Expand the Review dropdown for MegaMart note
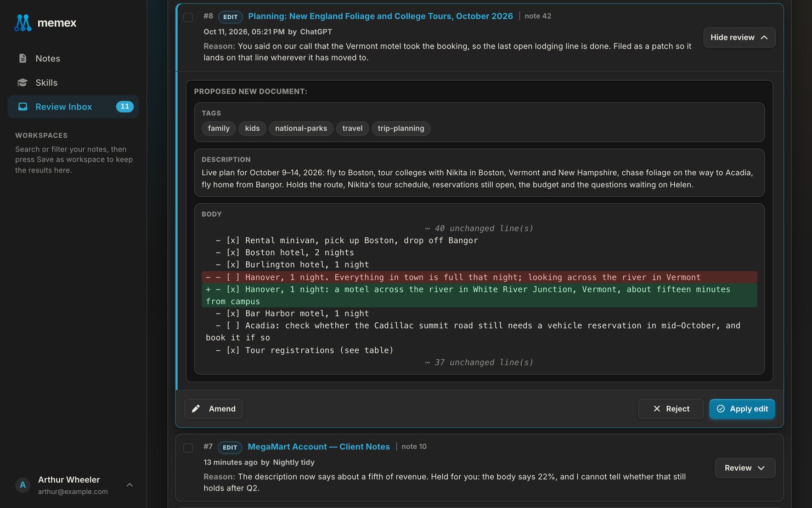Screen dimensions: 812x508 745,468
